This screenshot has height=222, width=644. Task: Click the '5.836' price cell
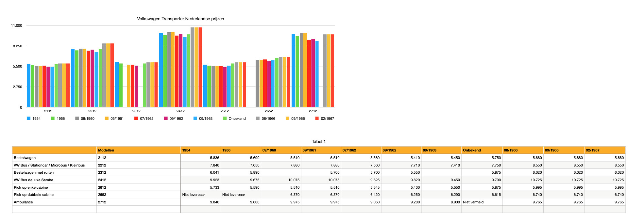point(201,158)
